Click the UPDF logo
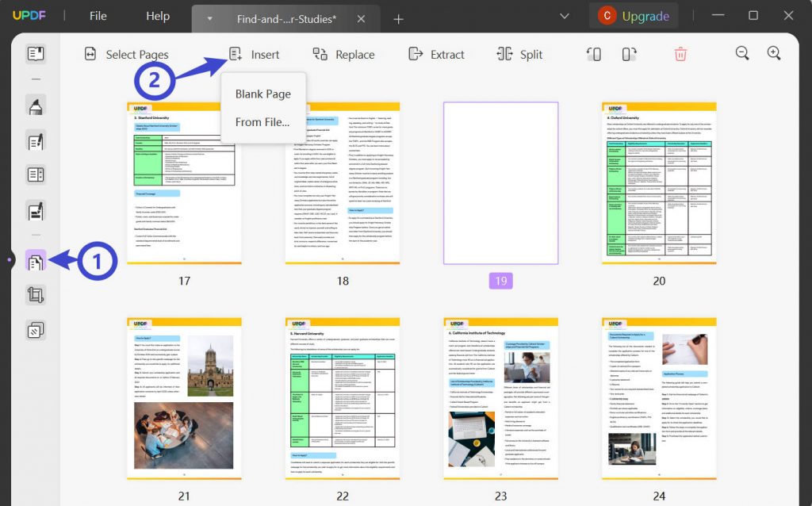The height and width of the screenshot is (506, 812). point(29,16)
